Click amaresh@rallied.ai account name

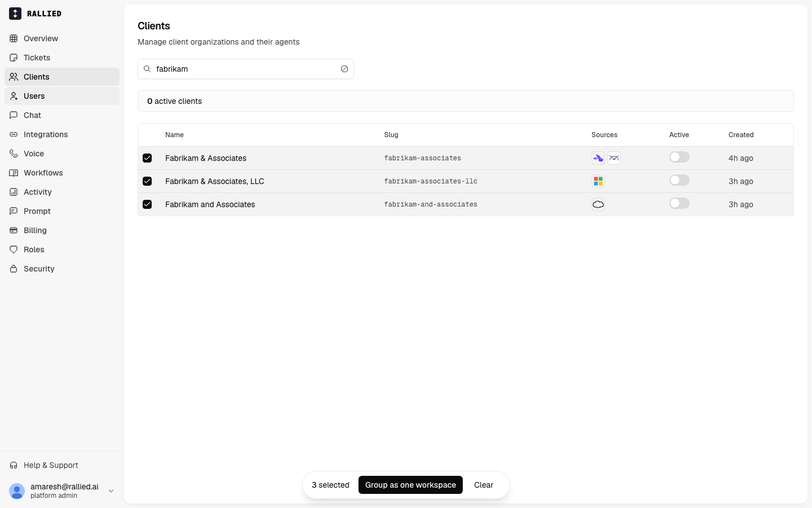pos(64,487)
